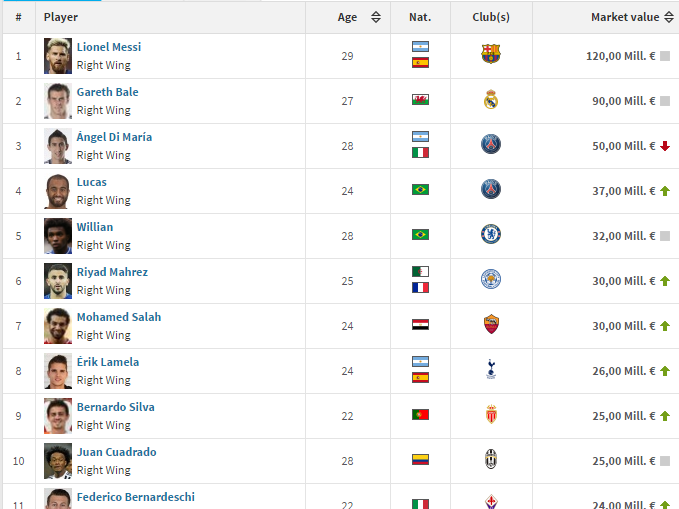The image size is (679, 509).
Task: Click the Wales flag for Gareth Bale
Action: 420,100
